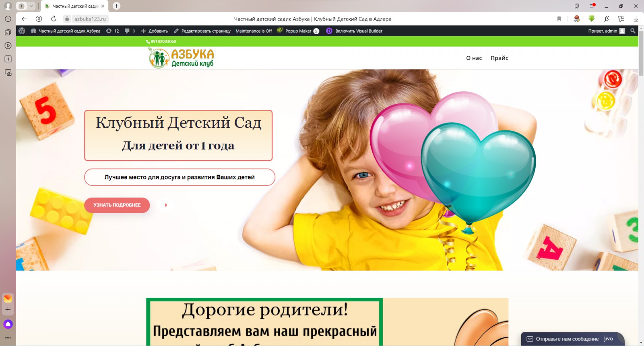This screenshot has height=346, width=644.
Task: Open the collections icon in sidebar
Action: click(8, 32)
